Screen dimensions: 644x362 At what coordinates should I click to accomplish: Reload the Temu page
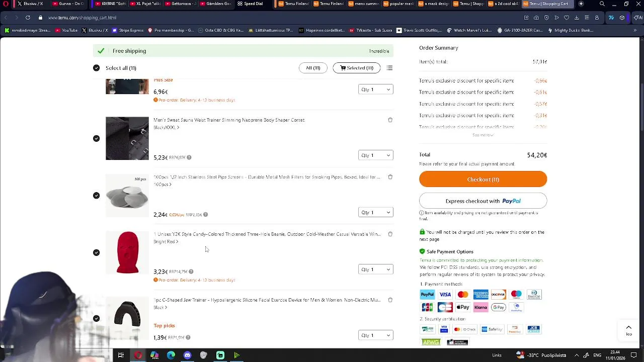pyautogui.click(x=28, y=18)
